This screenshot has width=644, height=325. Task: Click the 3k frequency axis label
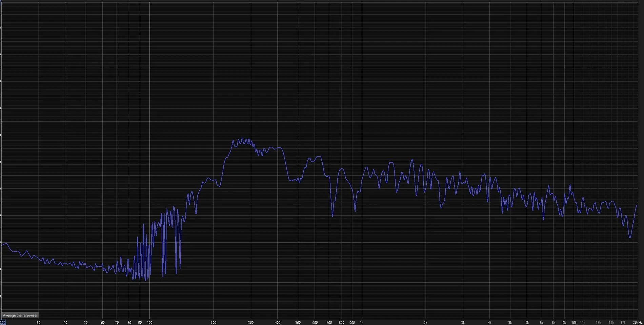click(x=463, y=323)
